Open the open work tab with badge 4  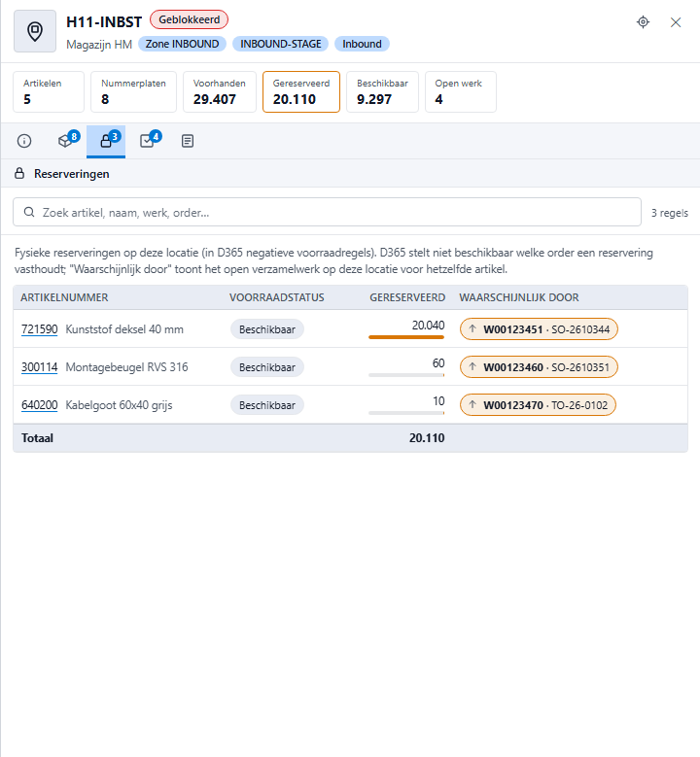[x=148, y=141]
